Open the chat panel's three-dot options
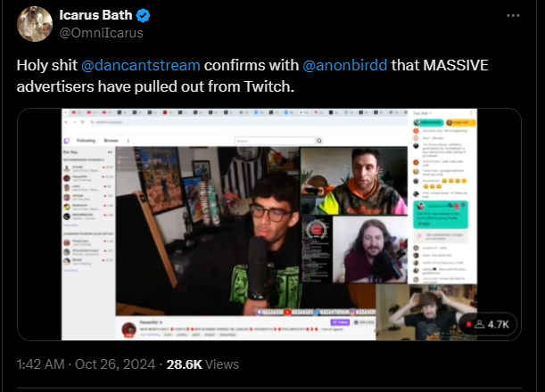This screenshot has width=545, height=392. (471, 113)
